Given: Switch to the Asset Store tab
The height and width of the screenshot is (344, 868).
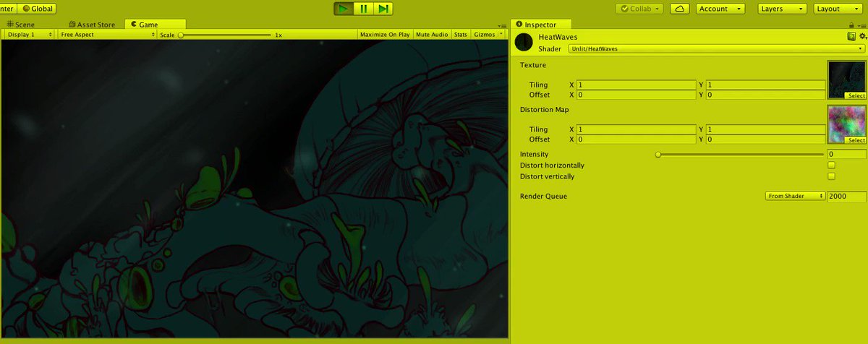Looking at the screenshot, I should click(x=92, y=25).
